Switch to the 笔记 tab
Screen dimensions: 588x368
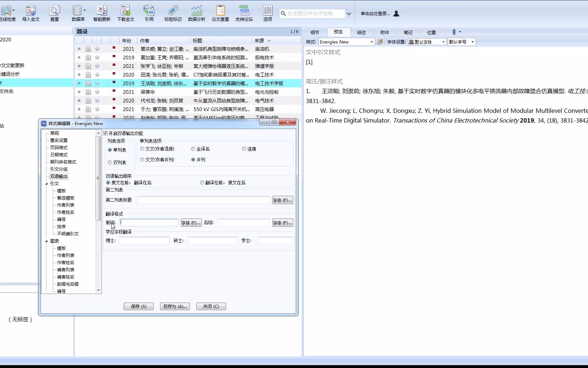(x=408, y=32)
